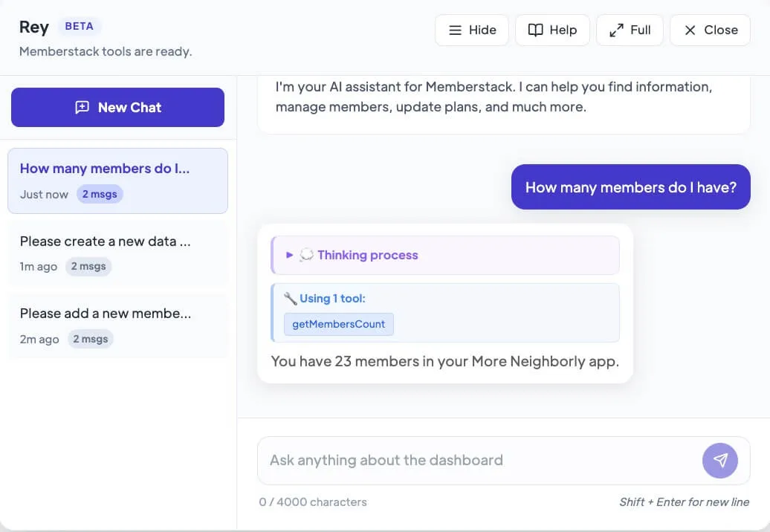
Task: Click the 'Ask anything about the dashboard' field
Action: 446,461
